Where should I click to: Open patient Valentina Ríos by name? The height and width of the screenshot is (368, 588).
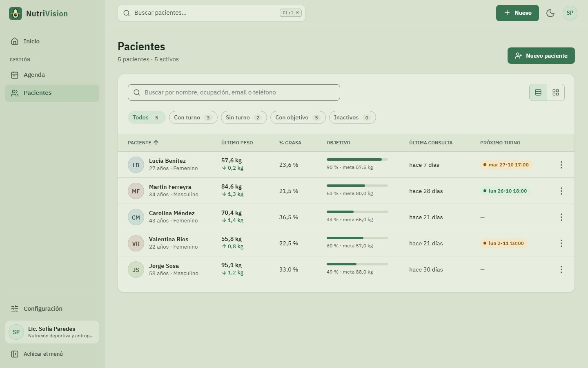click(169, 239)
